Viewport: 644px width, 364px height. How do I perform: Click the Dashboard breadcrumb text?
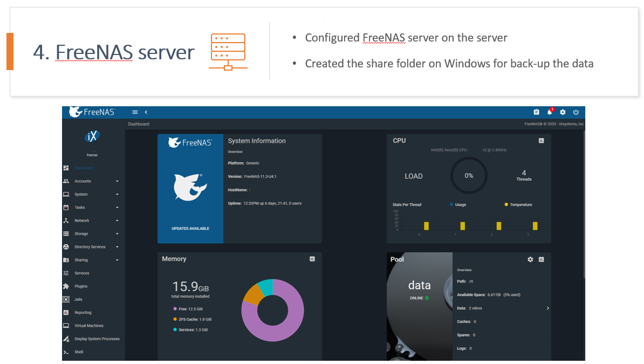pos(139,124)
